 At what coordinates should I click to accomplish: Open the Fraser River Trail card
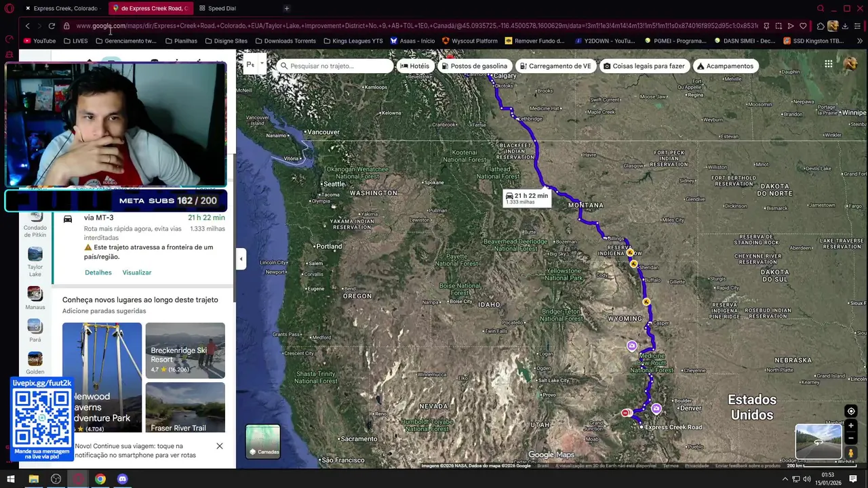coord(185,407)
